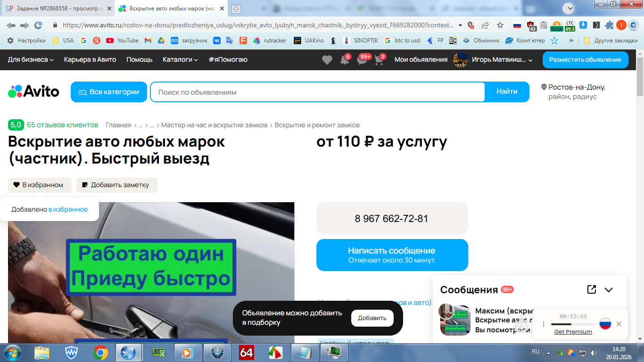This screenshot has width=644, height=362.
Task: Open the shopping cart icon
Action: 379,60
